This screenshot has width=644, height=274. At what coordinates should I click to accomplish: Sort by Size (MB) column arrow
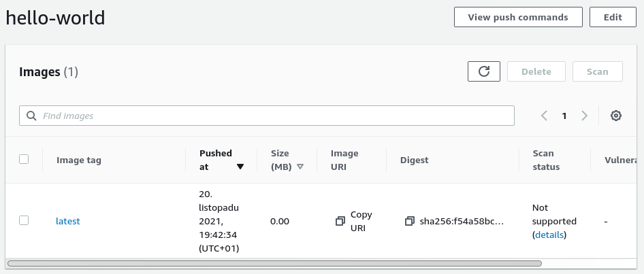[300, 167]
